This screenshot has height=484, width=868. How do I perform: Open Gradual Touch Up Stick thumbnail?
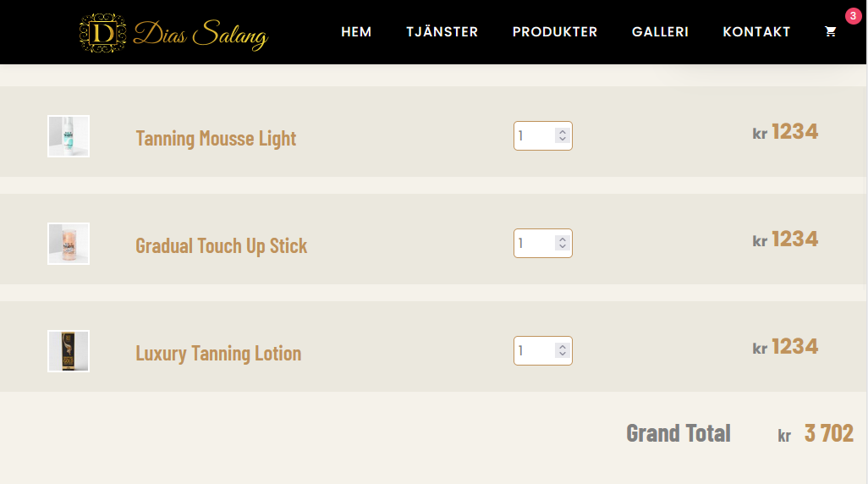click(69, 244)
